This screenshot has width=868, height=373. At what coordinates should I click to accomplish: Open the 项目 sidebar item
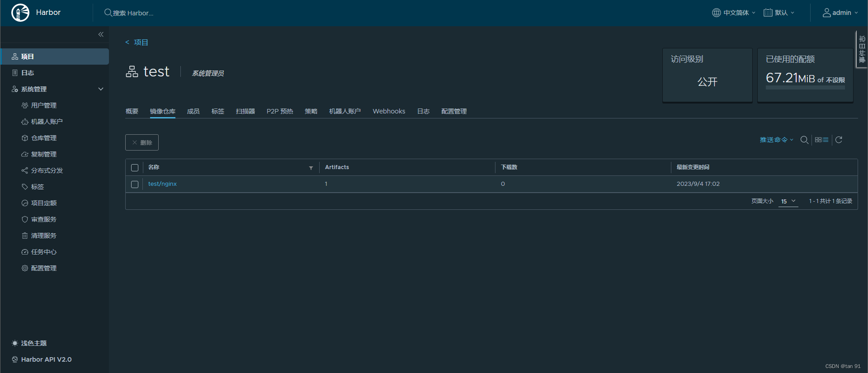click(x=55, y=57)
